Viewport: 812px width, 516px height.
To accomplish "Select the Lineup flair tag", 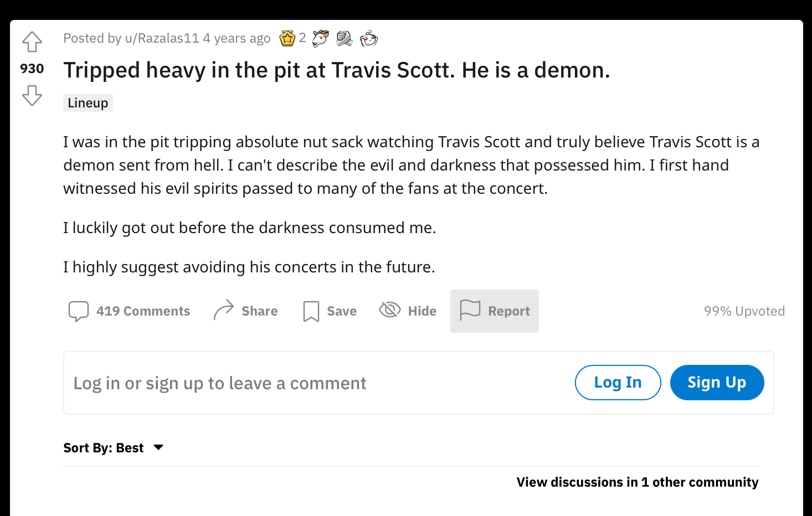I will (x=88, y=103).
